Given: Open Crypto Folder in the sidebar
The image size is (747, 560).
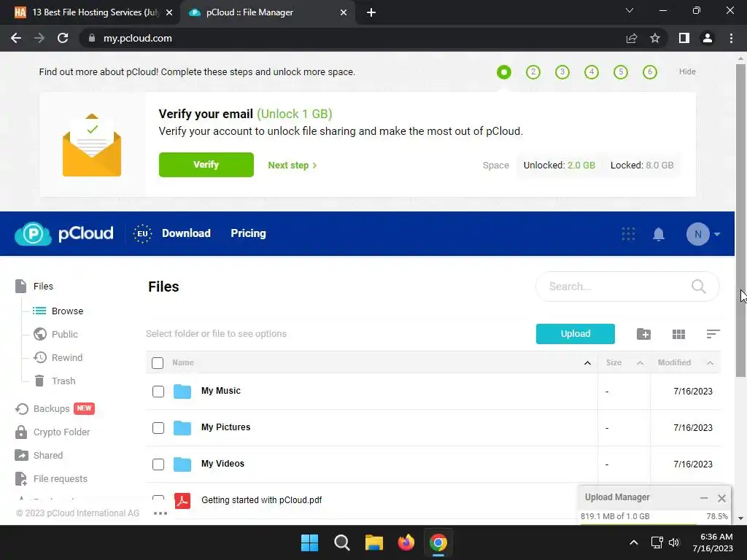Looking at the screenshot, I should 52,432.
